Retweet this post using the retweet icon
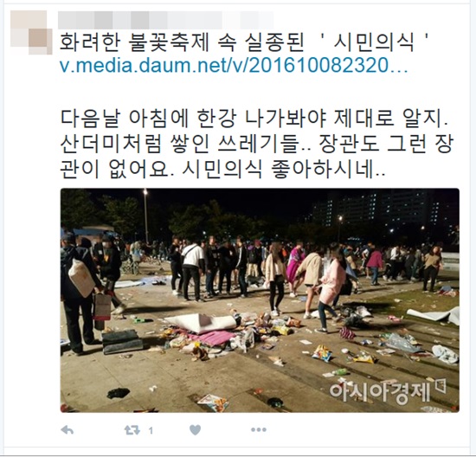 point(132,430)
